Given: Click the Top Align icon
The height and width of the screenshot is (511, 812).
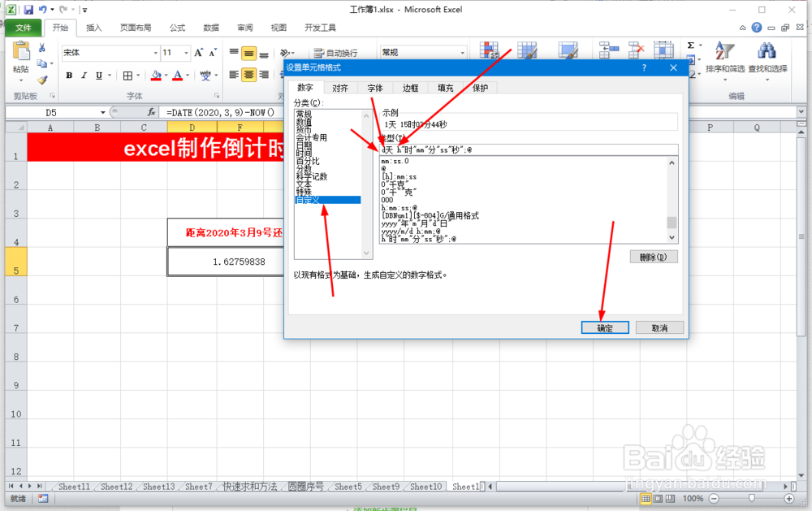Looking at the screenshot, I should [234, 52].
